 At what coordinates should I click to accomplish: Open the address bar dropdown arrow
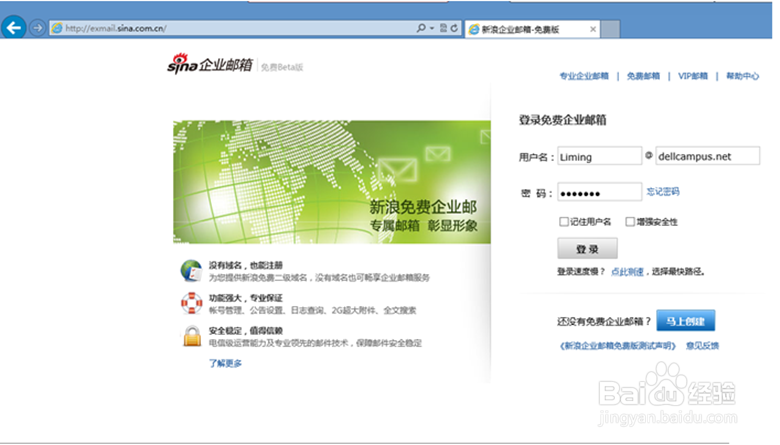[x=432, y=28]
